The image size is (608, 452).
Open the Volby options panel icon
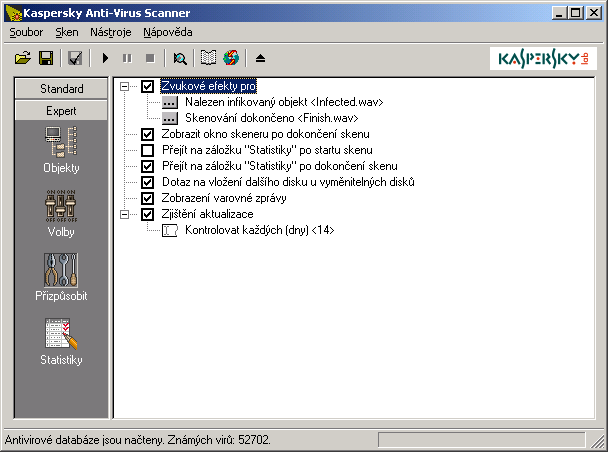tap(61, 214)
